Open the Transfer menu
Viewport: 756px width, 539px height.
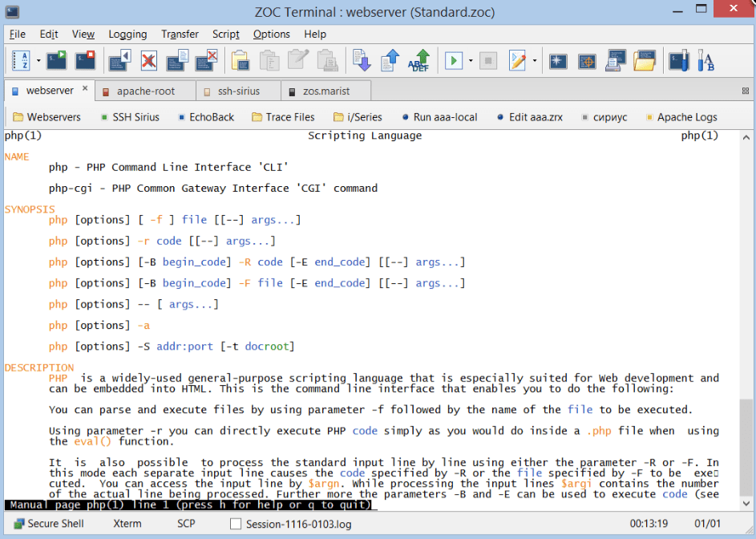point(180,34)
